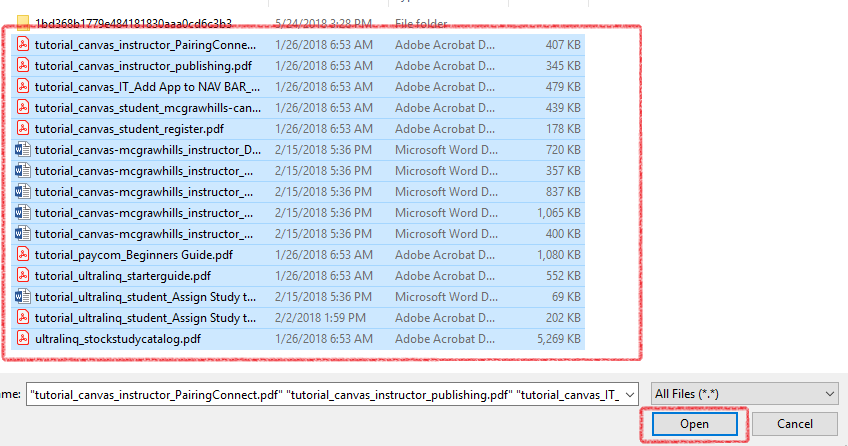Screen dimensions: 848x446
Task: Click the Word icon of the 1,065 KB document
Action: 23,213
